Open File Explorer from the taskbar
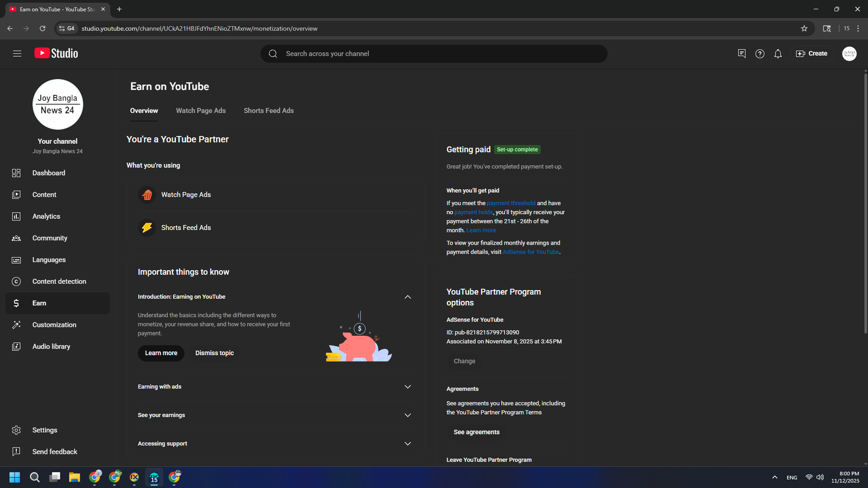This screenshot has height=488, width=868. click(74, 477)
